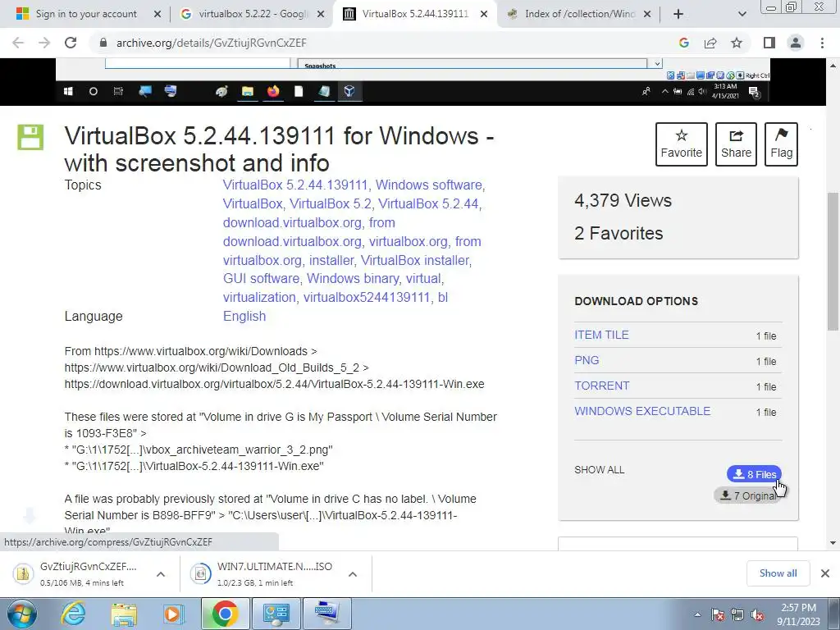Click the Google icon in address bar

coord(683,43)
